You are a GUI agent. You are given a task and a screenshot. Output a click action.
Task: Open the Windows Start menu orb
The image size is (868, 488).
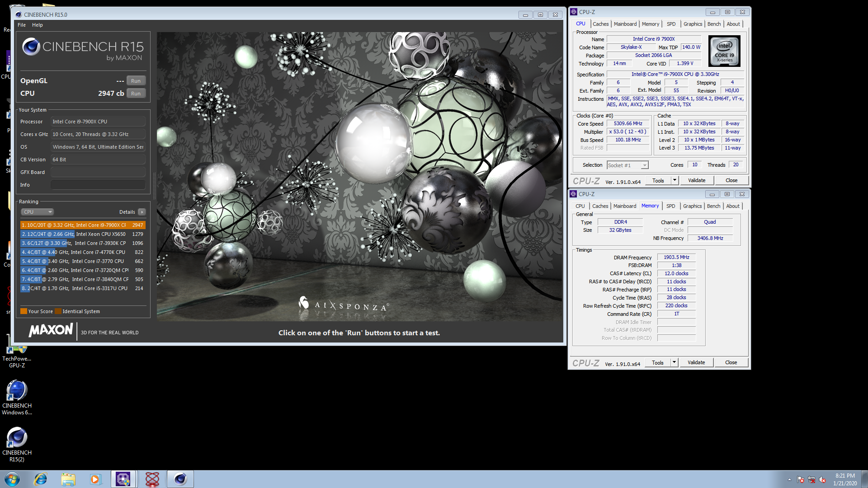(x=12, y=479)
